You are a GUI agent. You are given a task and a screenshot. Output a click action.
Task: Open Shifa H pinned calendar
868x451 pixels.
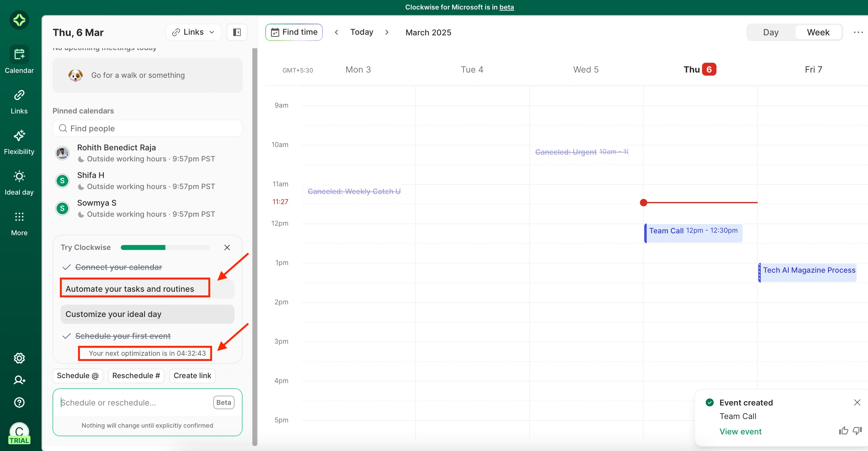147,181
